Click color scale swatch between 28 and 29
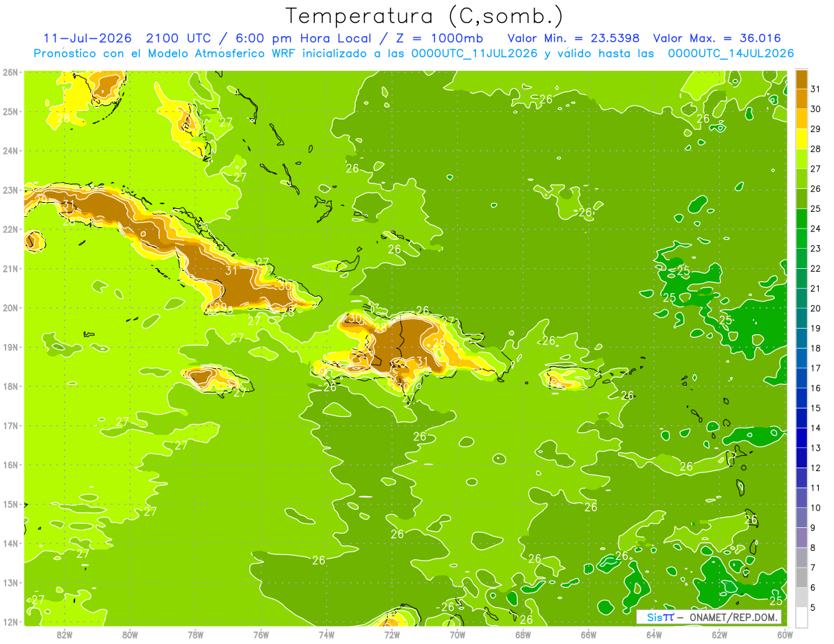The image size is (834, 644). (802, 139)
